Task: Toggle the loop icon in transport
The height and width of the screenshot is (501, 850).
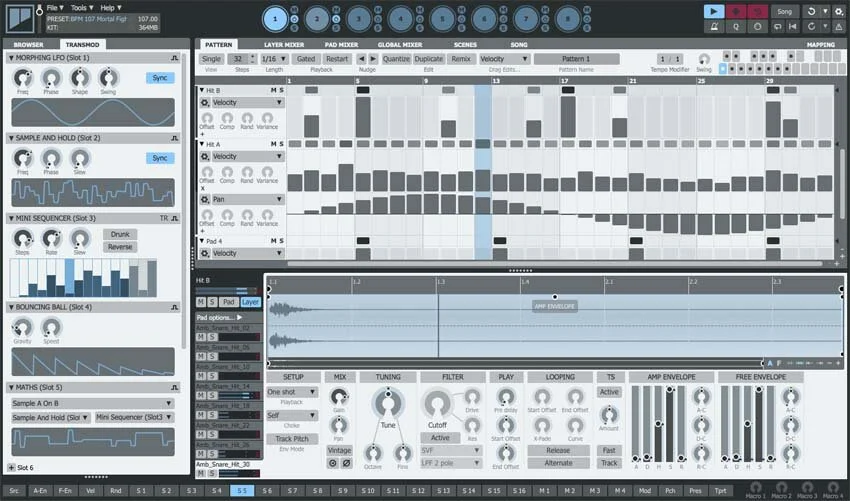Action: [x=778, y=26]
